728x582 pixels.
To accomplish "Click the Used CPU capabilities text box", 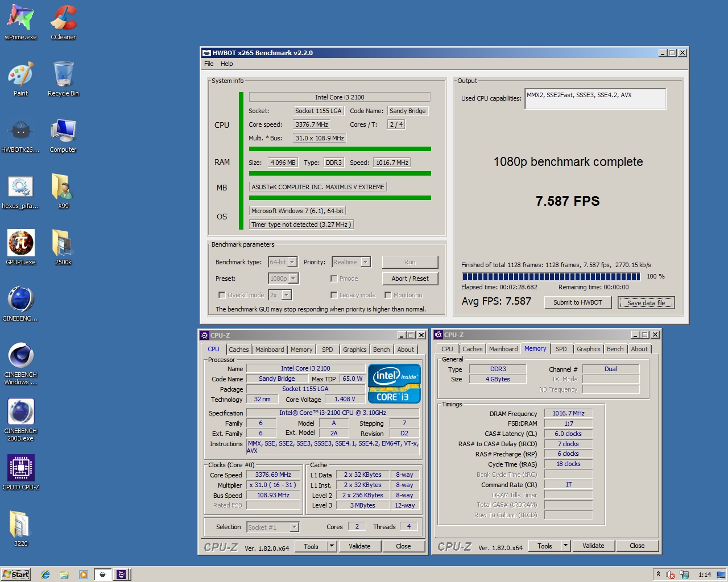I will coord(595,99).
